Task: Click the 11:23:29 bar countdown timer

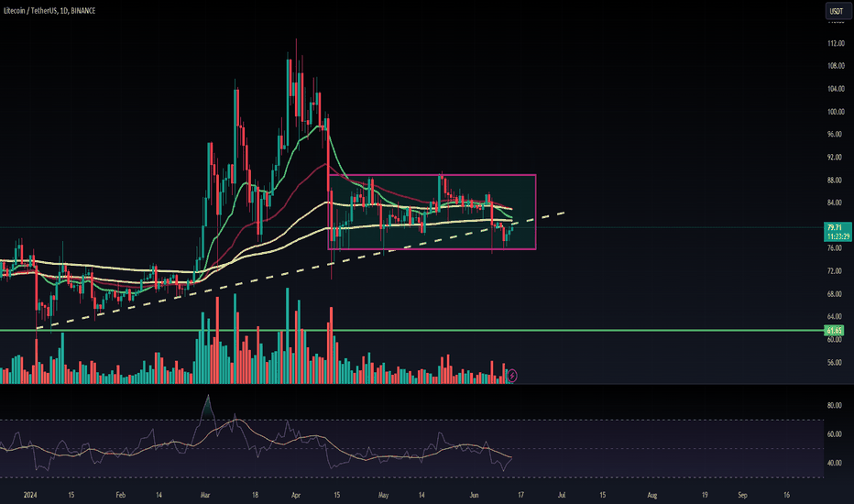Action: coord(836,236)
